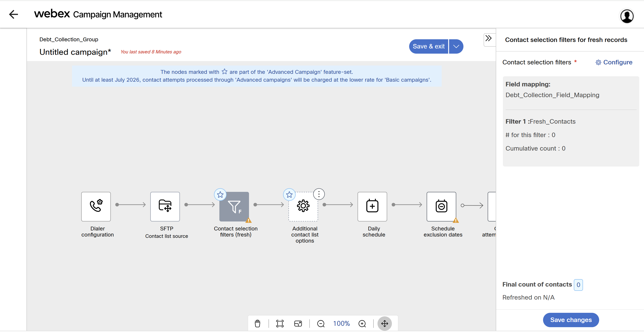Image resolution: width=644 pixels, height=333 pixels.
Task: Open the Configure filters link
Action: [x=614, y=62]
